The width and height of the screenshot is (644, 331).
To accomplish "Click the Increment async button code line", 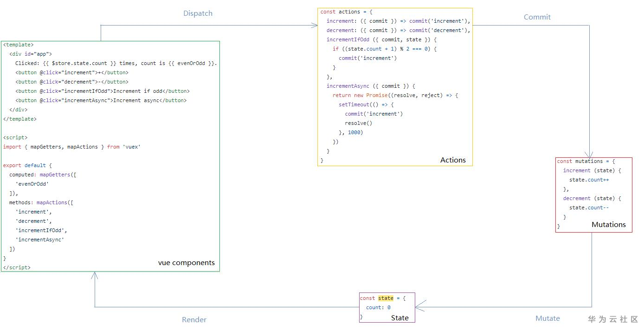I will point(101,100).
